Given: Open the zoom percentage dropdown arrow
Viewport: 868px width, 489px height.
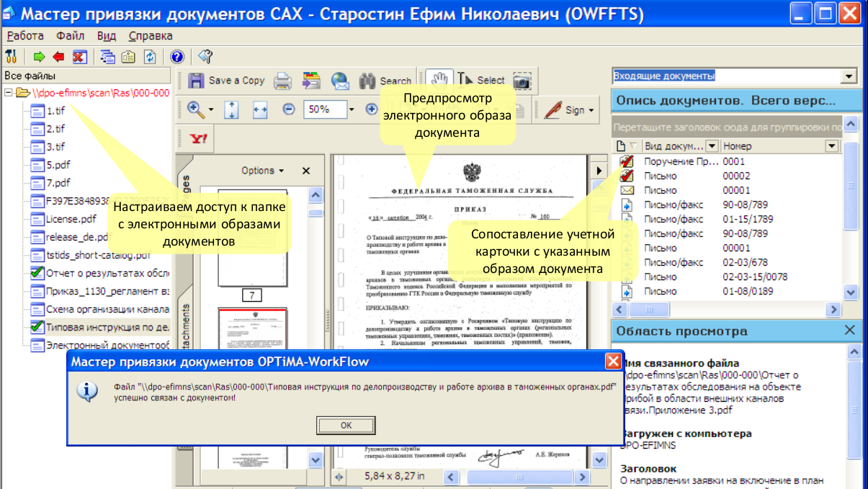Looking at the screenshot, I should pyautogui.click(x=352, y=110).
